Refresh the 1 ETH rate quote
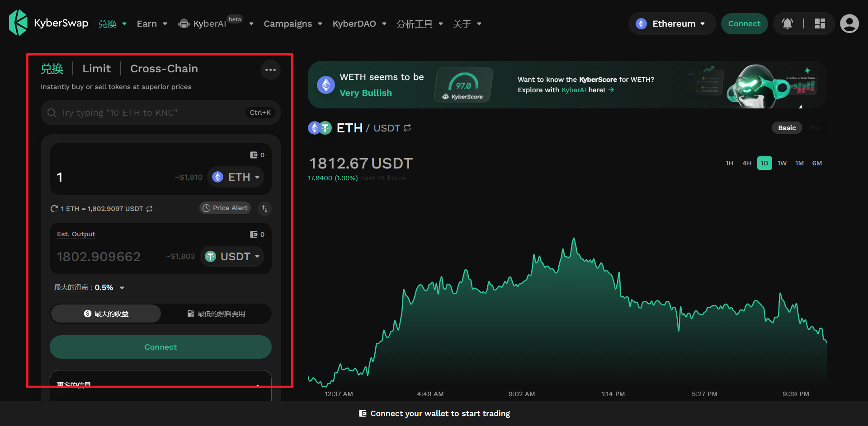868x426 pixels. pos(54,209)
